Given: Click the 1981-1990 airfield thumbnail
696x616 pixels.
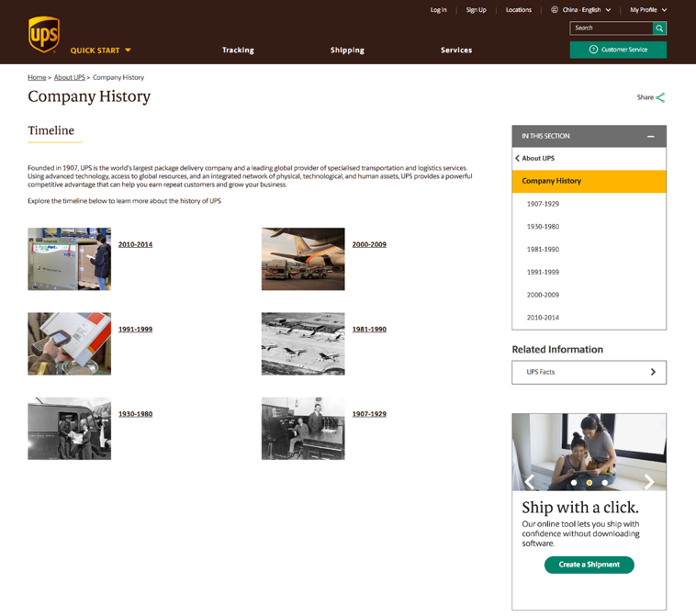Looking at the screenshot, I should (303, 344).
